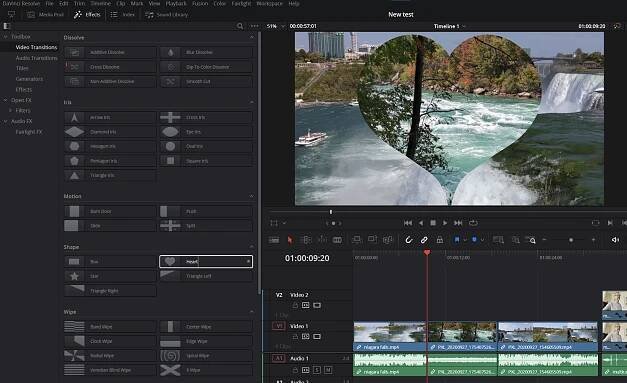Toggle the Position Lock padlock in toolbar

pyautogui.click(x=439, y=239)
